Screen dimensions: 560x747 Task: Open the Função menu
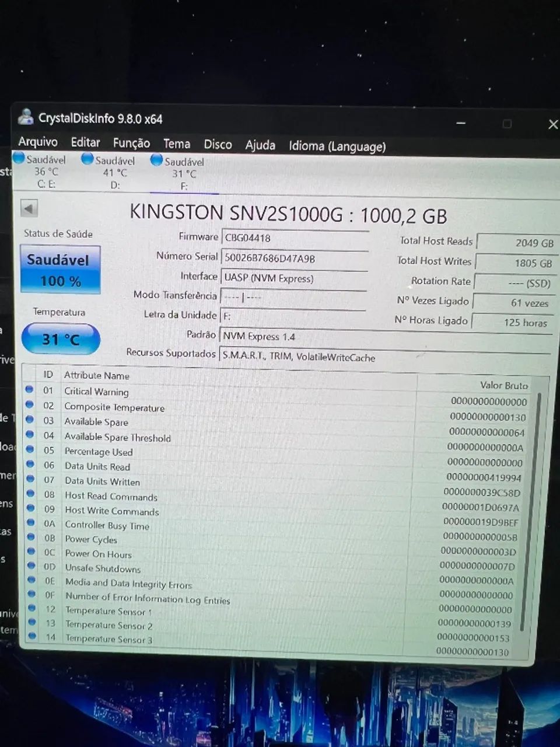pyautogui.click(x=131, y=144)
